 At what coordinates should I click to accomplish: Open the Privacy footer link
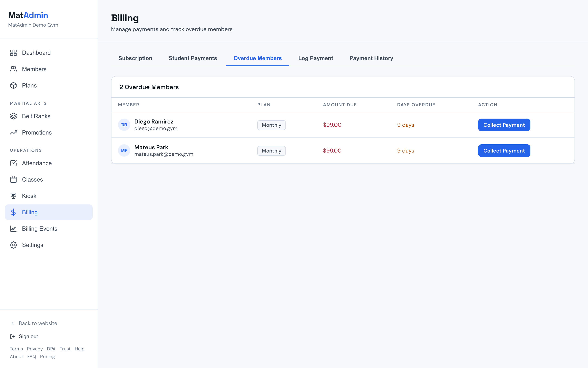point(35,349)
